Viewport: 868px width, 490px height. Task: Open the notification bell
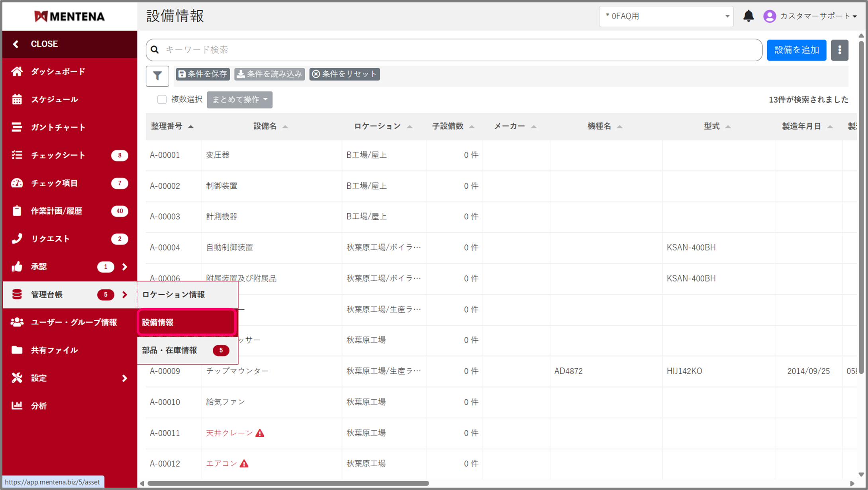[x=748, y=16]
